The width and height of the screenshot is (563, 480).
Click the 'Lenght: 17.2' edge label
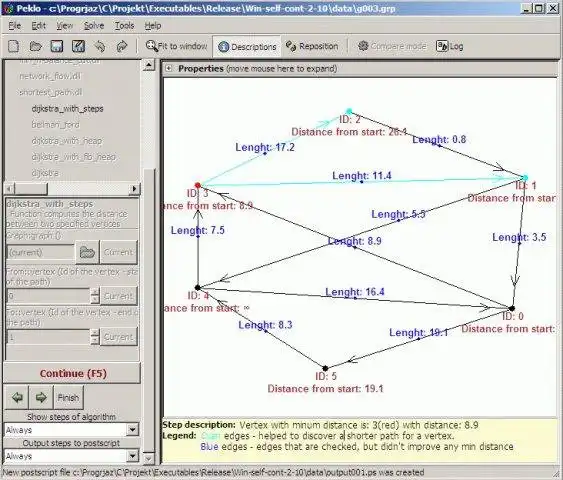click(265, 147)
